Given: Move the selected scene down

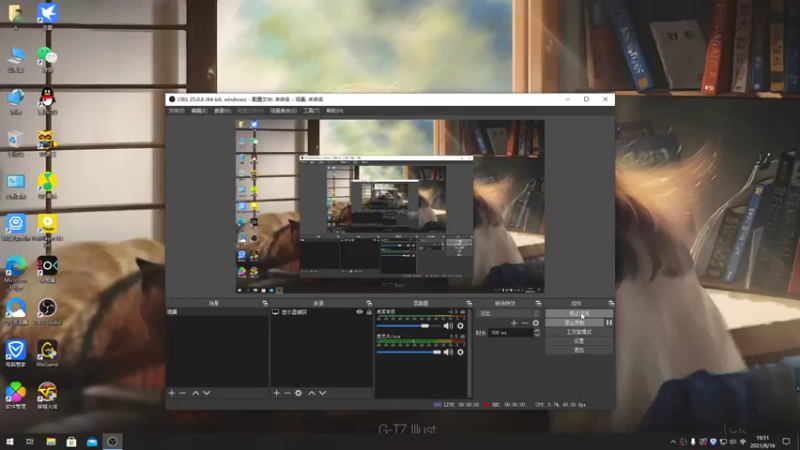Looking at the screenshot, I should coord(207,393).
